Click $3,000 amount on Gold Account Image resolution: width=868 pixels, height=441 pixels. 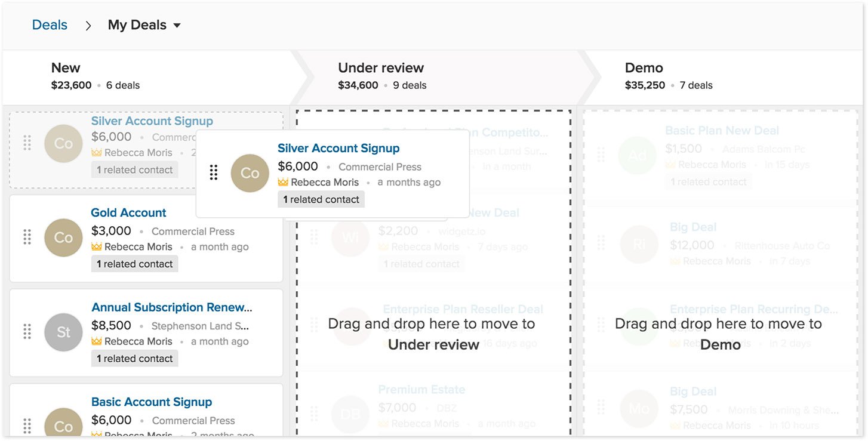point(111,231)
